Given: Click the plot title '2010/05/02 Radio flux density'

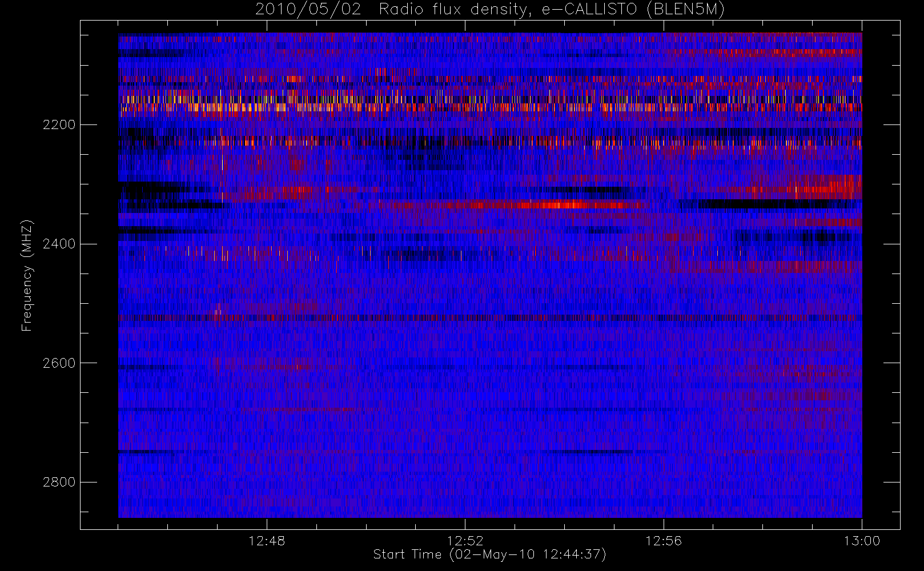Looking at the screenshot, I should (x=390, y=10).
